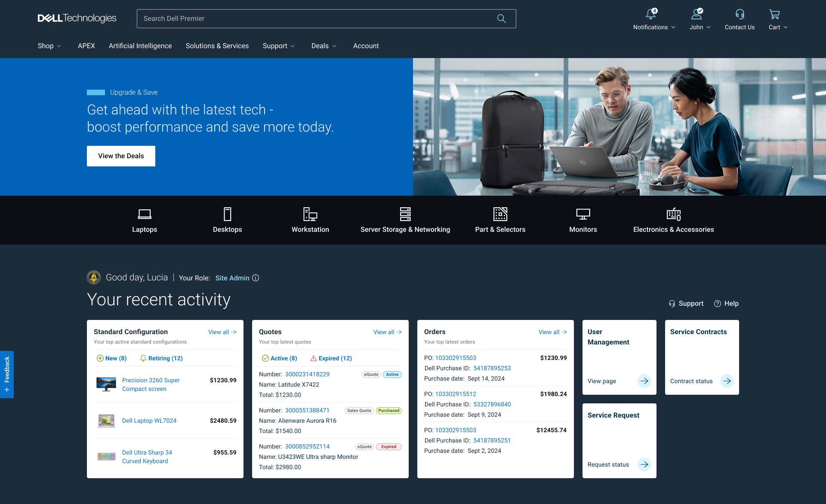Click the Sales Quote type badge

click(359, 411)
